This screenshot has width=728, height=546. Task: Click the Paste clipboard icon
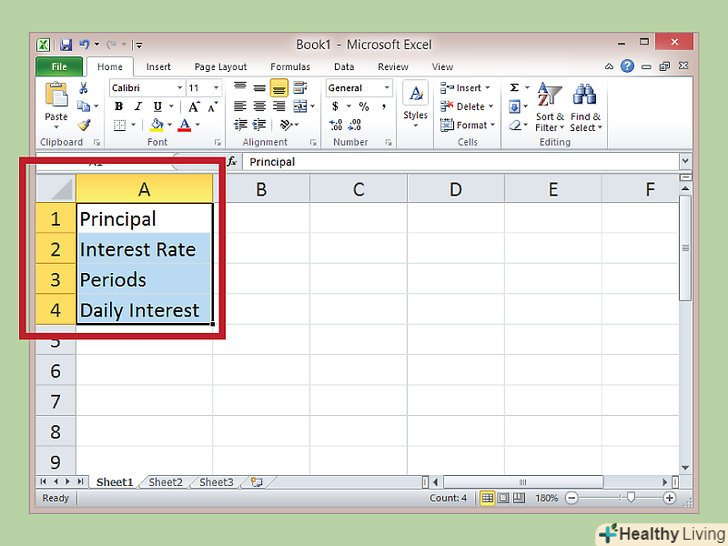click(56, 100)
